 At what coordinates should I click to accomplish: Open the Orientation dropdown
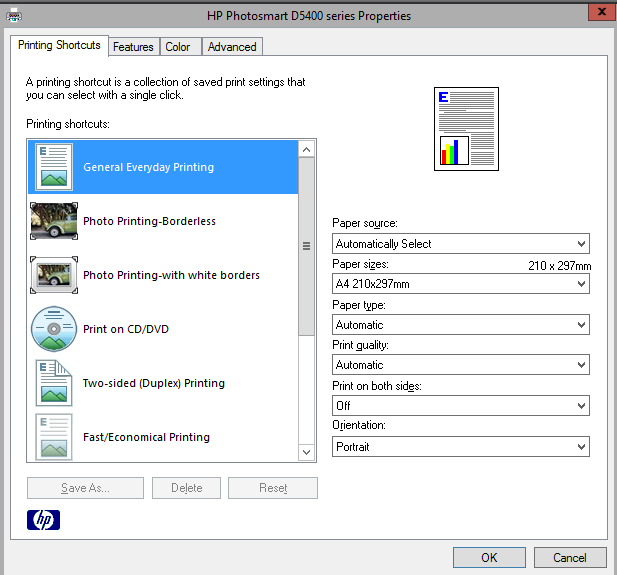pyautogui.click(x=461, y=447)
